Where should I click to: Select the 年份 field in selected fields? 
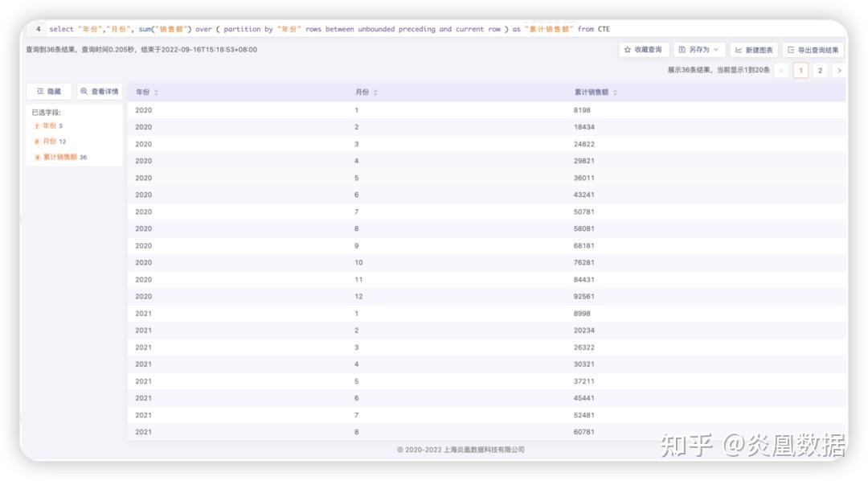point(48,125)
